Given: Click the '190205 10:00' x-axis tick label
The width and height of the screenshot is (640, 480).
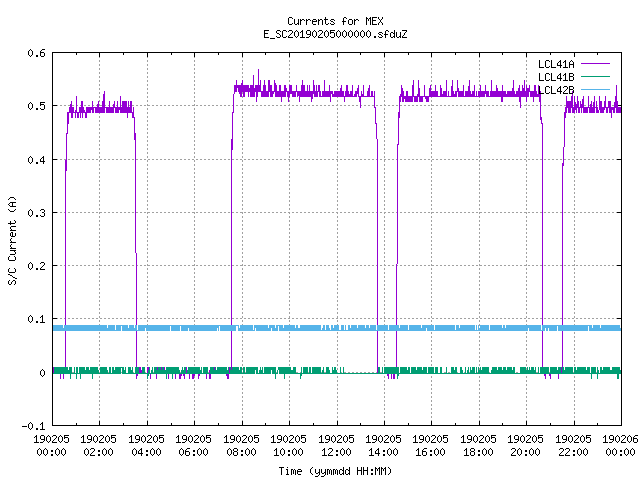Looking at the screenshot, I should (288, 446).
